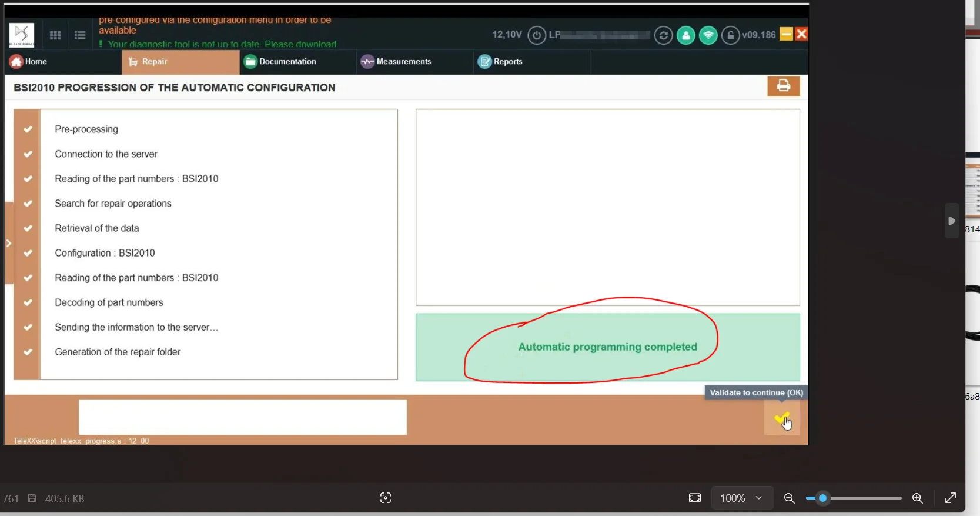Open the grid apps menu icon
The image size is (980, 516).
[55, 35]
